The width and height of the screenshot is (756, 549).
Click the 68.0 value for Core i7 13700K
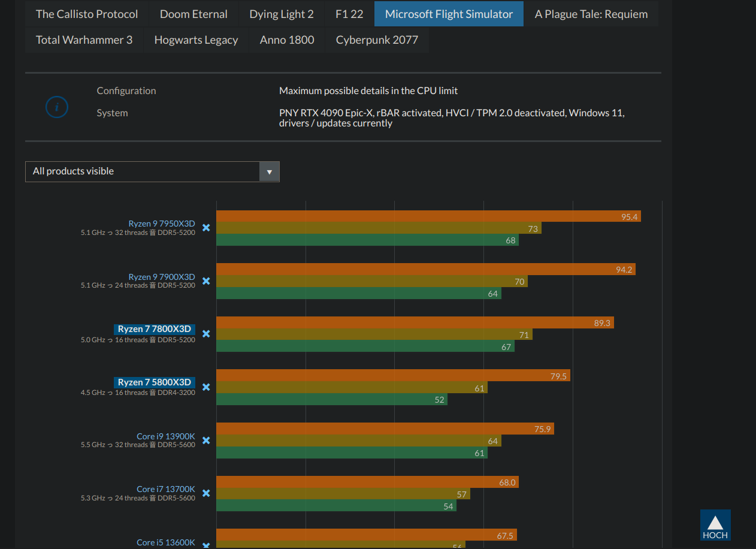[507, 482]
